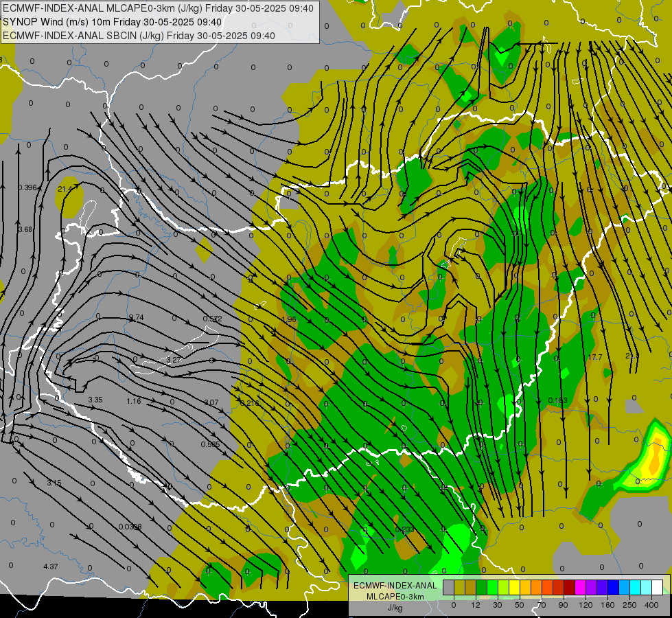Viewport: 672px width, 618px height.
Task: Click the map value '2.07'
Action: pos(211,402)
